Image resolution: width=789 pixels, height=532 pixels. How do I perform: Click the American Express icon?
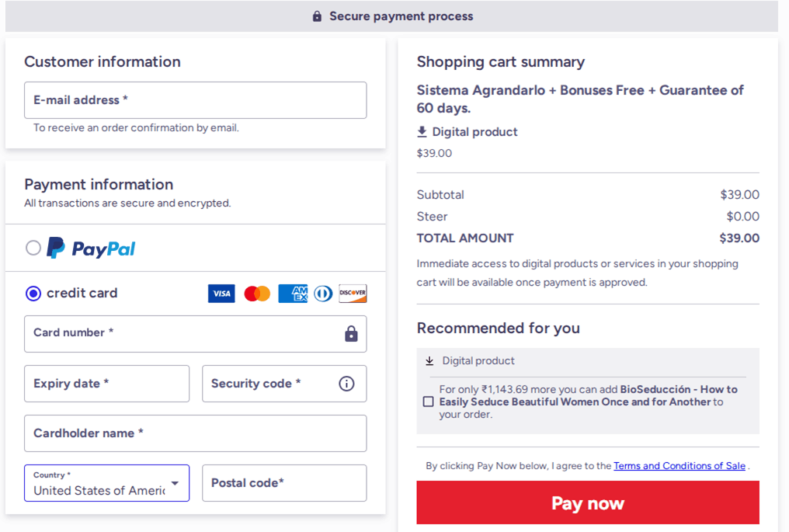tap(293, 294)
